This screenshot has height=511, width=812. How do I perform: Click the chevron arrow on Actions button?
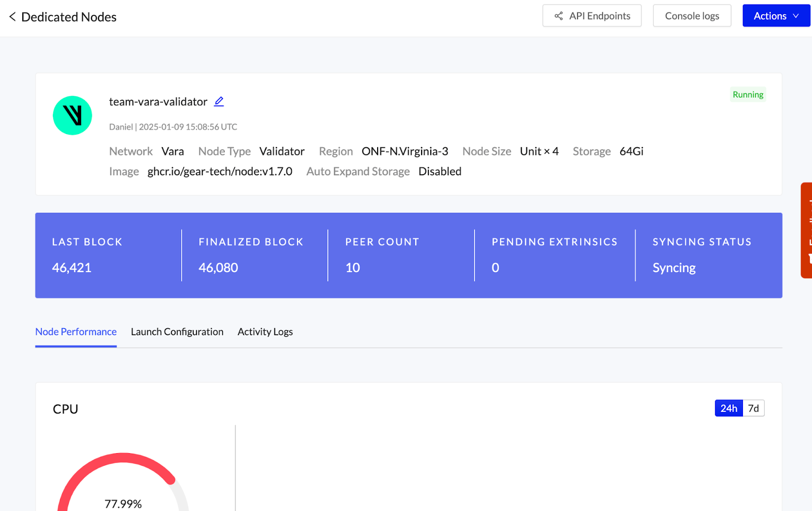pos(796,16)
